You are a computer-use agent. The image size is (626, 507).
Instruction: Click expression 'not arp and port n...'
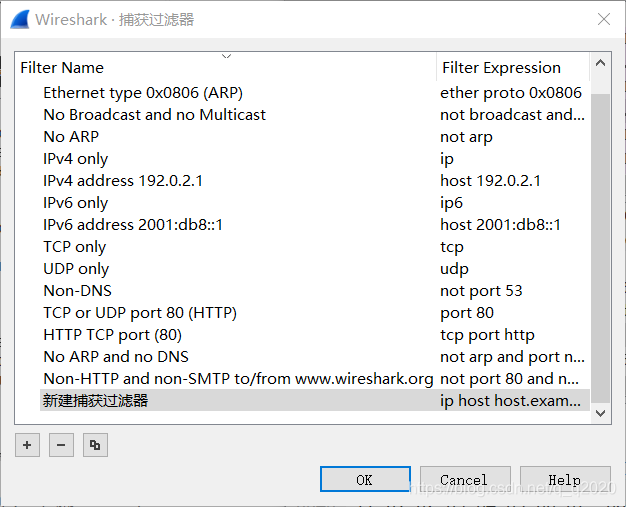tap(512, 356)
